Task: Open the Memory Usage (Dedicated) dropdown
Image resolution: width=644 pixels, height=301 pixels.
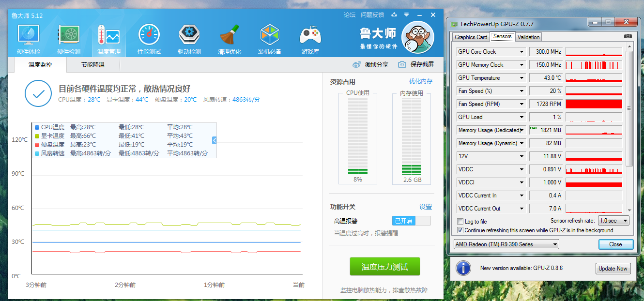Action: click(x=522, y=130)
